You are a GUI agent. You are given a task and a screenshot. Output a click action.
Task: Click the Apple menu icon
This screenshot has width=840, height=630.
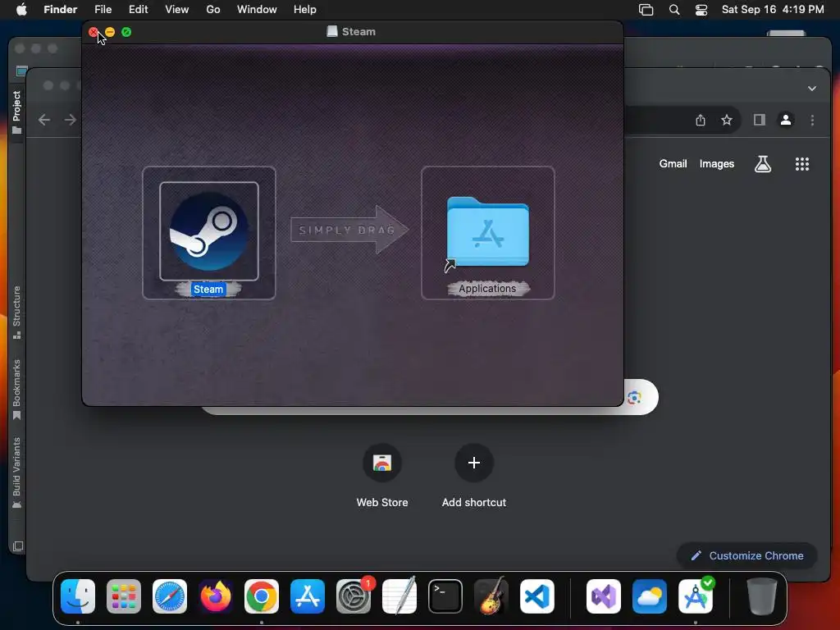point(21,10)
